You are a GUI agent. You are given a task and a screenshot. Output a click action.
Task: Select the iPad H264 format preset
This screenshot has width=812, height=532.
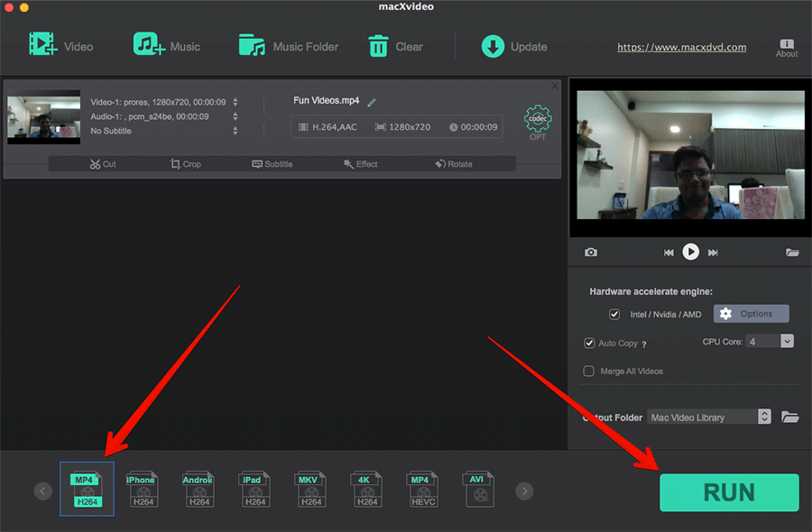(x=254, y=489)
